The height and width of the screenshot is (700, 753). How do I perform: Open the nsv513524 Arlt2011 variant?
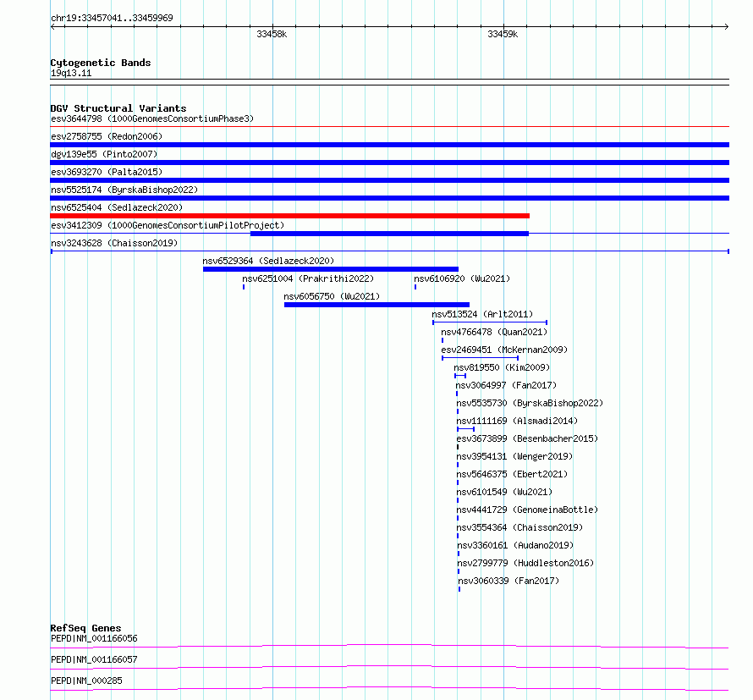[482, 314]
